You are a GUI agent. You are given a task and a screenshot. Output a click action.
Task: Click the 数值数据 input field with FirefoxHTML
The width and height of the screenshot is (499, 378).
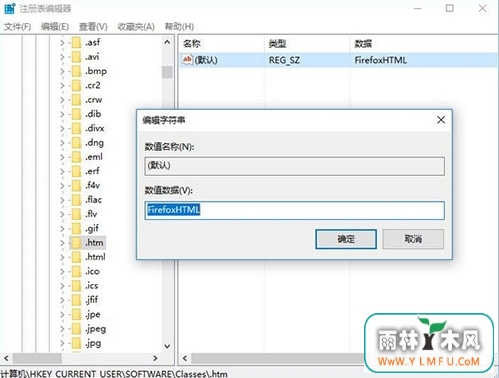pyautogui.click(x=295, y=210)
